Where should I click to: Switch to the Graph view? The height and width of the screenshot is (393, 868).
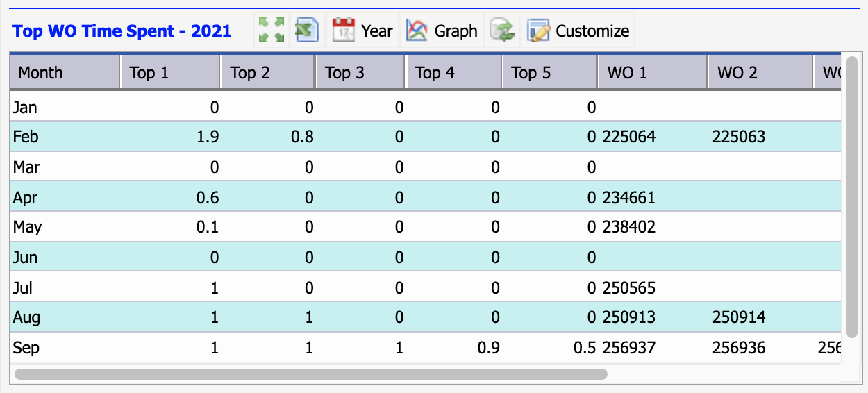coord(442,31)
